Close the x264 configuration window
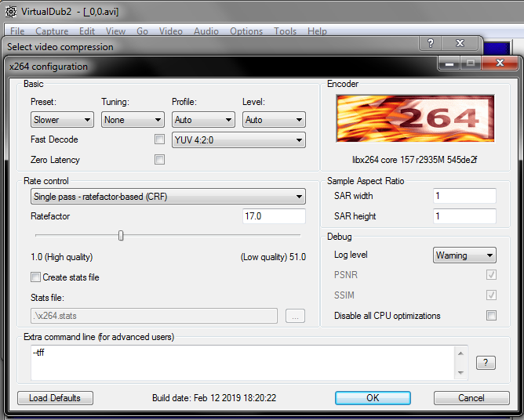This screenshot has height=420, width=524. coord(500,63)
